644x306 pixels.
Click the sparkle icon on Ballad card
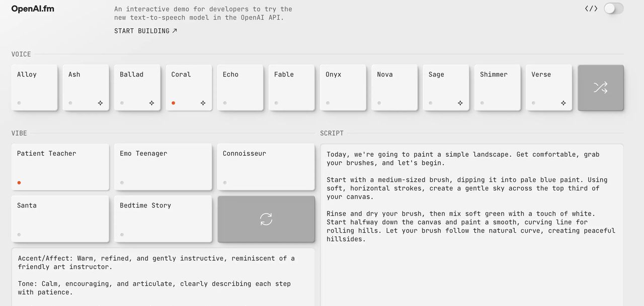point(151,103)
